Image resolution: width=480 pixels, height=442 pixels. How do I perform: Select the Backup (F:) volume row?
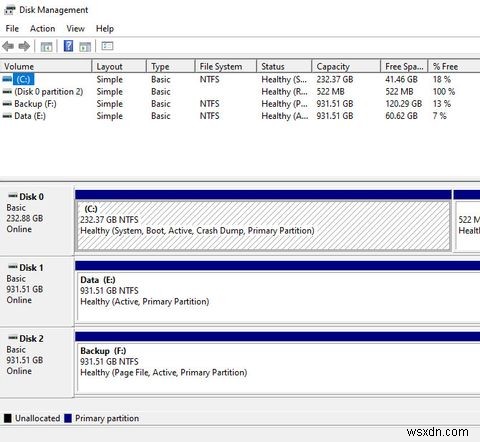(x=240, y=104)
